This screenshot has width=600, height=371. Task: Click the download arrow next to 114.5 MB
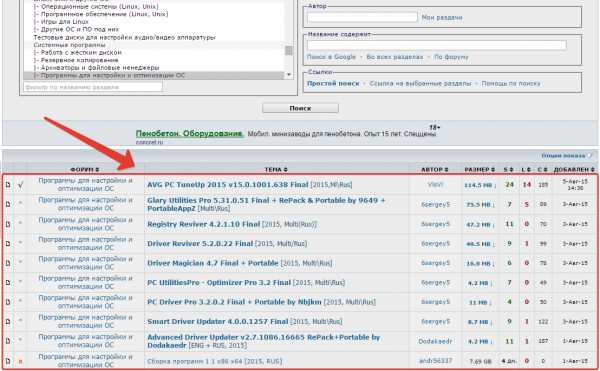tap(494, 185)
